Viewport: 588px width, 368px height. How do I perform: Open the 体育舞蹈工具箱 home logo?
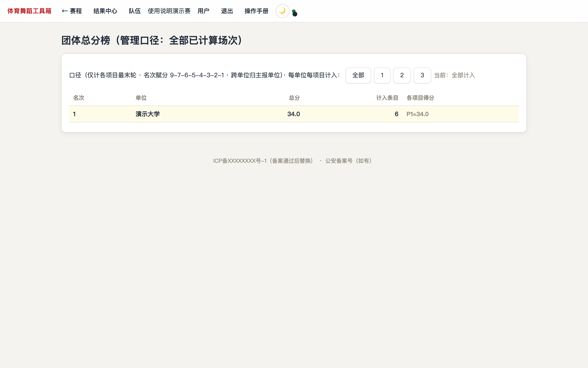(x=29, y=11)
